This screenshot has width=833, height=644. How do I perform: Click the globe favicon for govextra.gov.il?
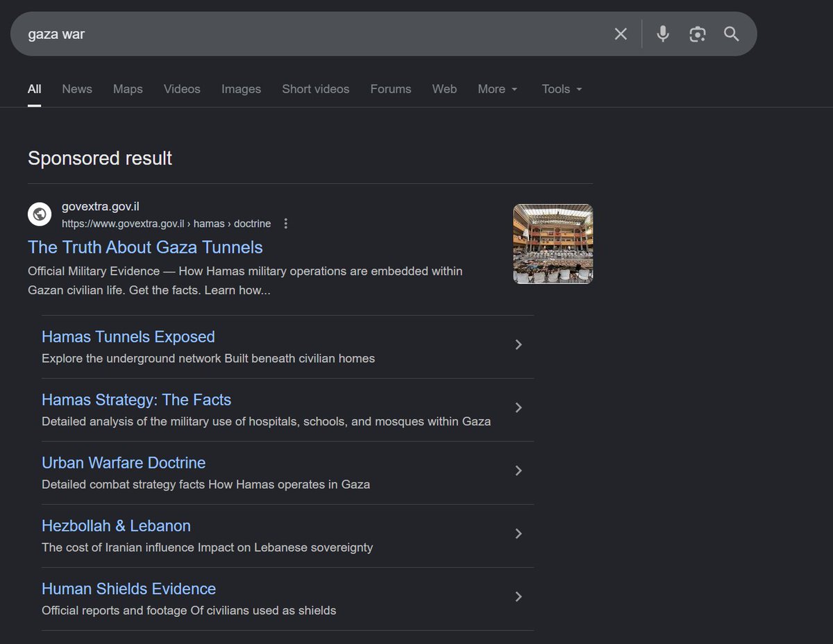click(40, 214)
